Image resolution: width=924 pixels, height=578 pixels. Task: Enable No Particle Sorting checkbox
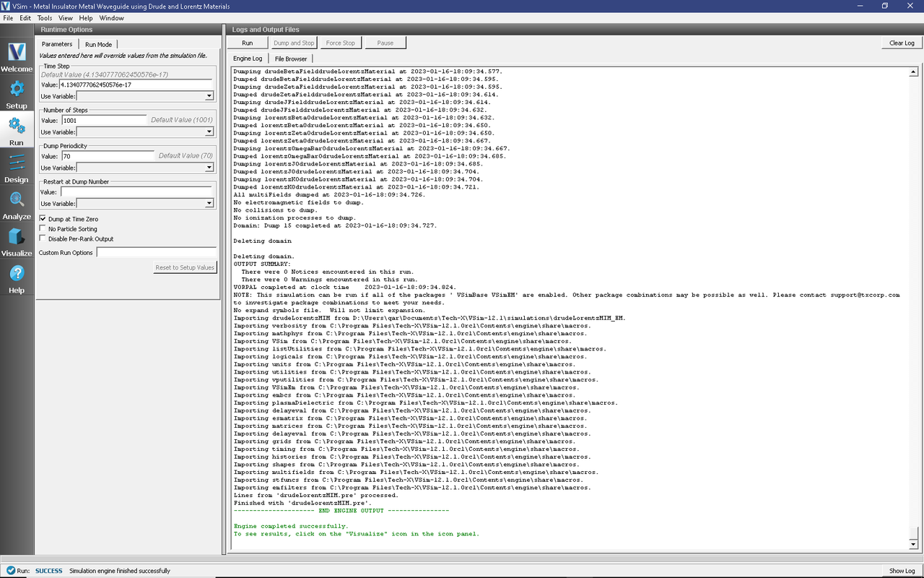(x=43, y=228)
